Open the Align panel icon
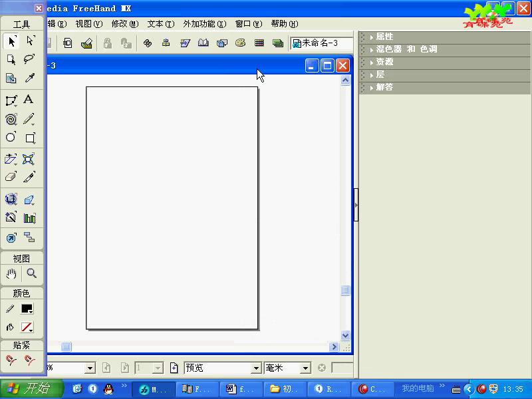Screen dimensions: 532x399 coord(166,43)
